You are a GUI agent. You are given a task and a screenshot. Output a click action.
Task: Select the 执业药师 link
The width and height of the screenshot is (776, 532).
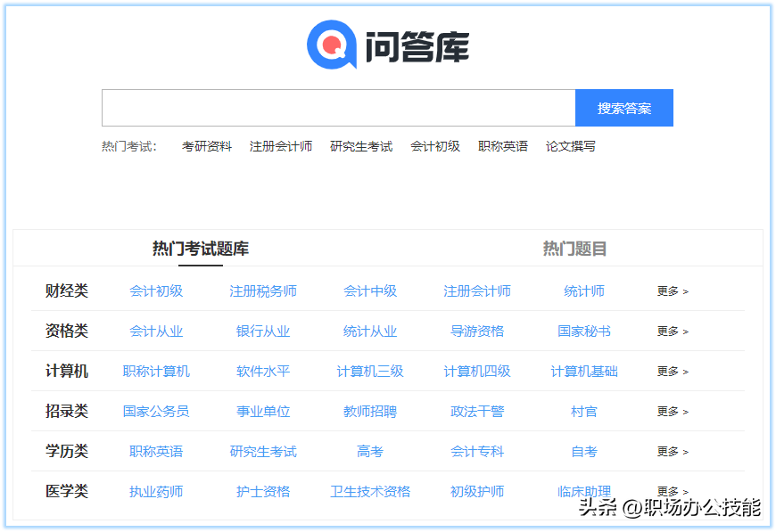156,491
